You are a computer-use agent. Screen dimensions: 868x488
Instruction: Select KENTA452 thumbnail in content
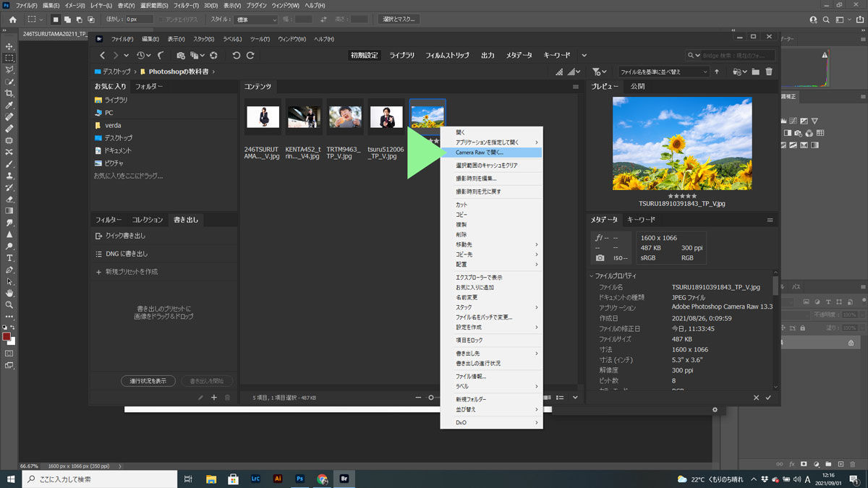point(303,116)
